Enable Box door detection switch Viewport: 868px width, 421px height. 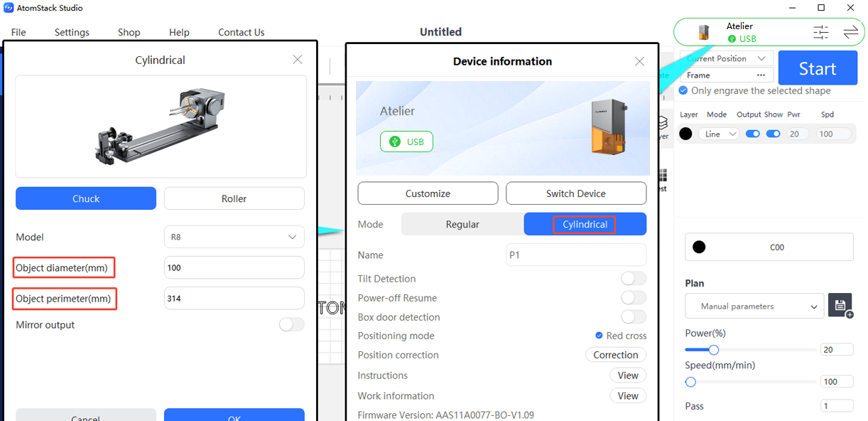[634, 316]
